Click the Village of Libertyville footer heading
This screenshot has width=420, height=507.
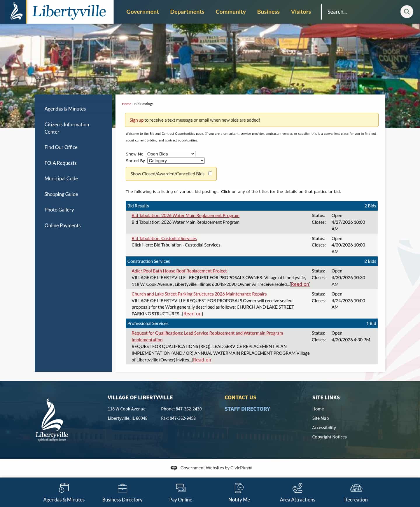[x=140, y=397]
